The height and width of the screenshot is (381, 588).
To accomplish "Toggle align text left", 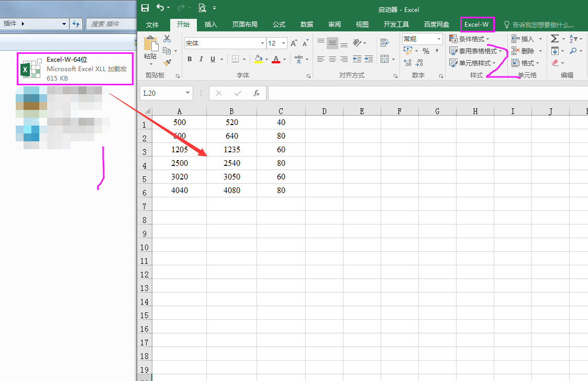I will [x=320, y=59].
